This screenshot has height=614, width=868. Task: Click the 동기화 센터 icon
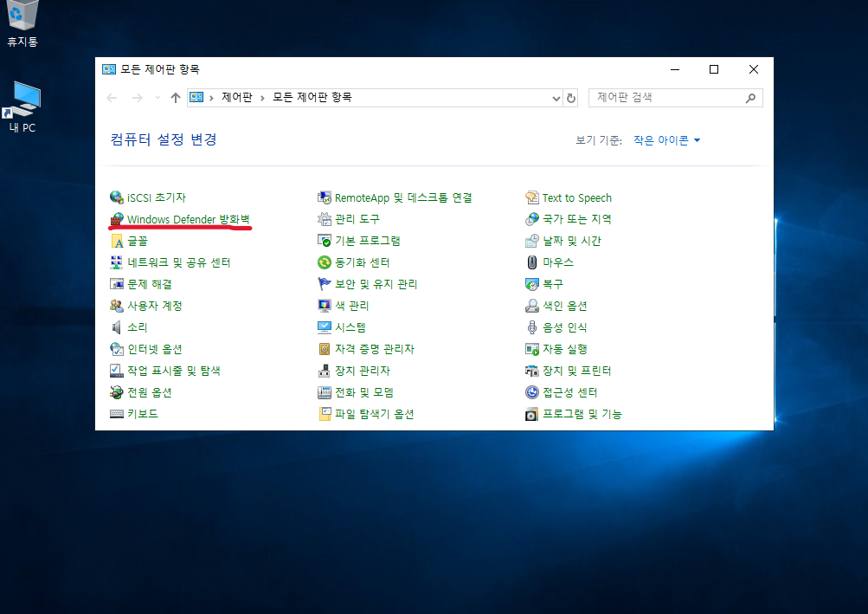click(x=324, y=262)
